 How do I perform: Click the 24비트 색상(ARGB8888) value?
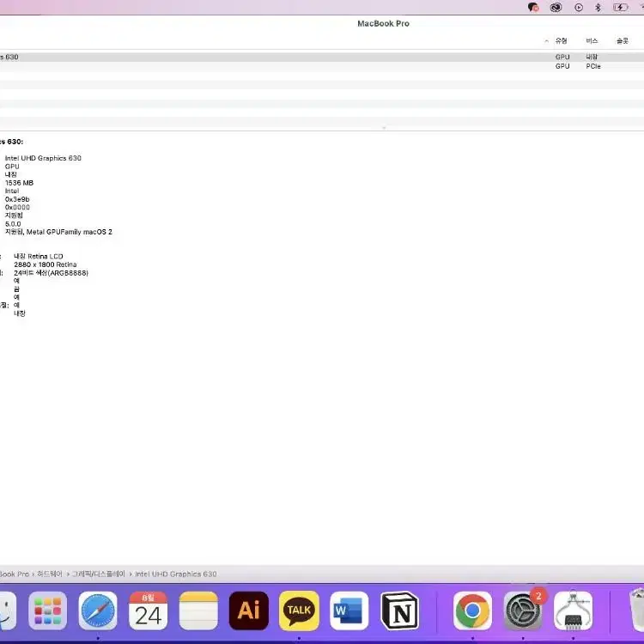pyautogui.click(x=51, y=273)
